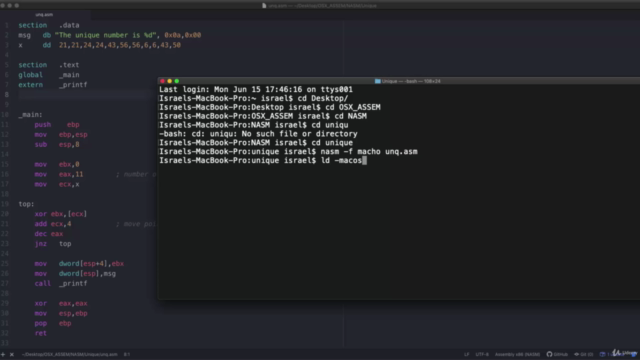Click the X icon in editor status bar
The height and width of the screenshot is (360, 640).
(12, 354)
